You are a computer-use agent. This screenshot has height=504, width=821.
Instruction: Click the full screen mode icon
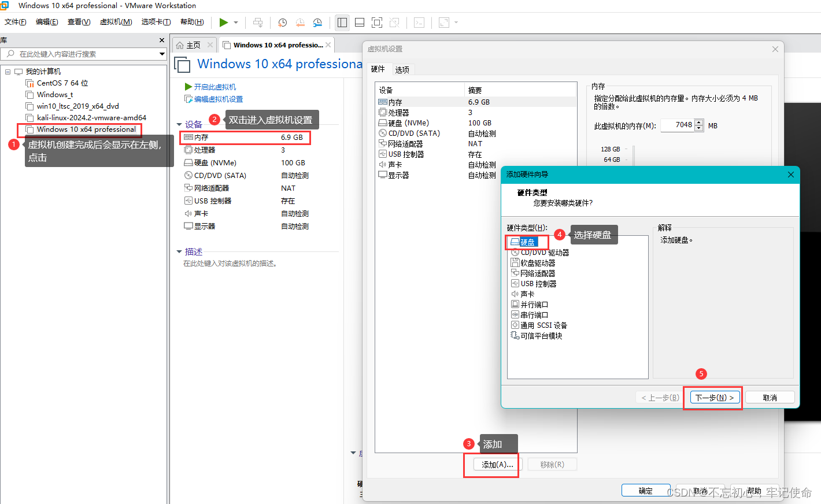(x=377, y=23)
